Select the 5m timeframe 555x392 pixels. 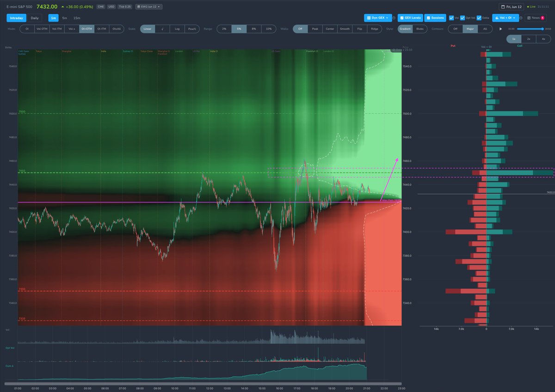(64, 18)
